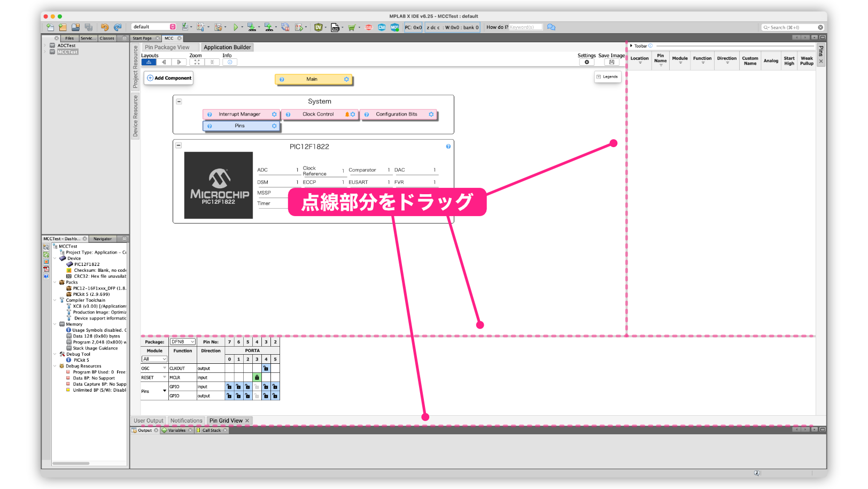868x489 pixels.
Task: Click the Device Resource side tab
Action: click(x=136, y=116)
